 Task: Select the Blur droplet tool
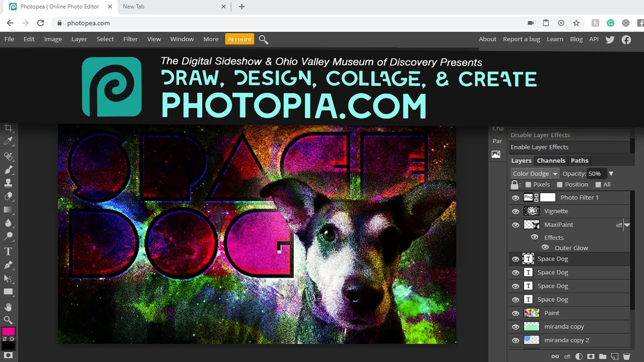pos(8,223)
